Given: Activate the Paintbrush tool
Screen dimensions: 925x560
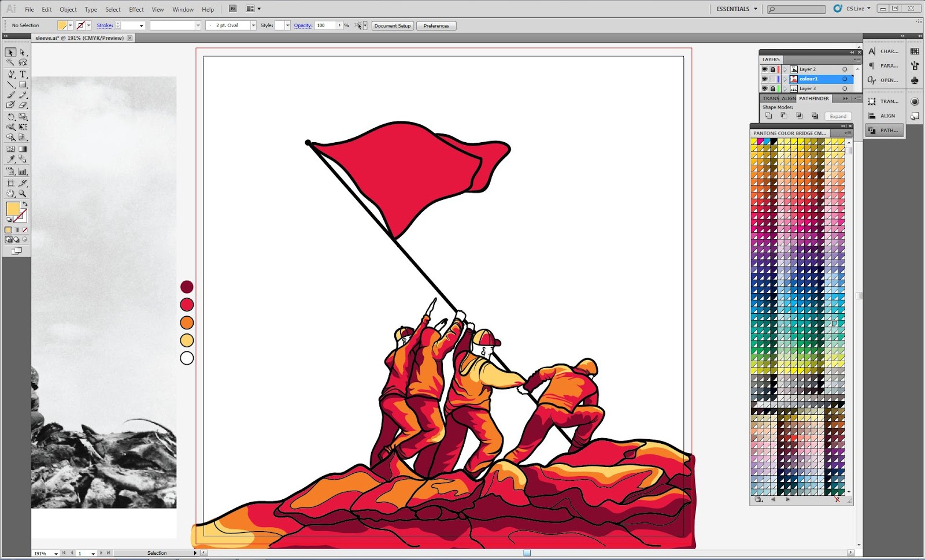Looking at the screenshot, I should click(10, 95).
